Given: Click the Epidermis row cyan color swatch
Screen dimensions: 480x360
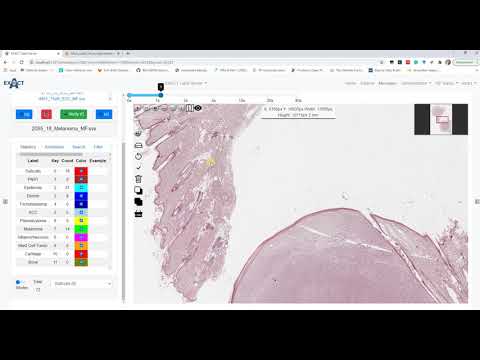Looking at the screenshot, I should point(81,188).
